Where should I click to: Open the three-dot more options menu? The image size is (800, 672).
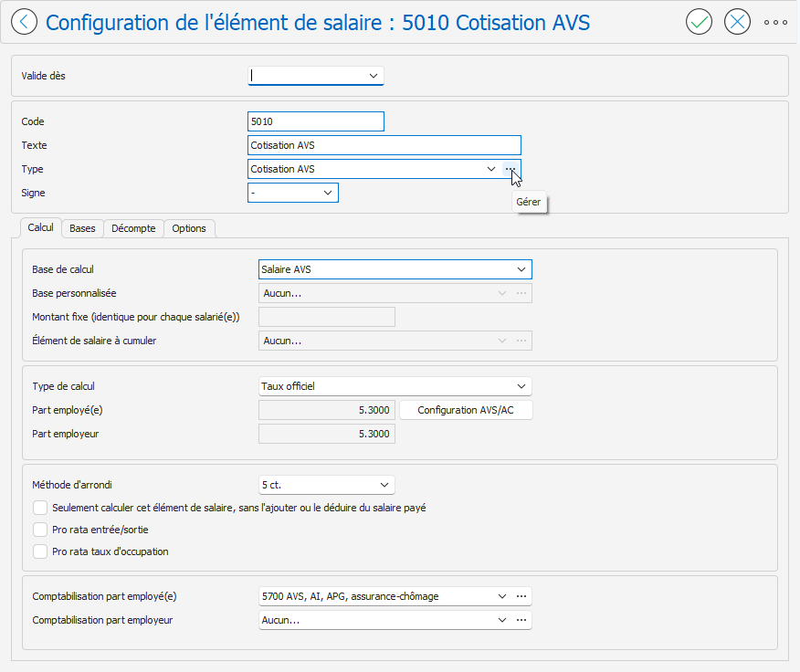click(775, 23)
